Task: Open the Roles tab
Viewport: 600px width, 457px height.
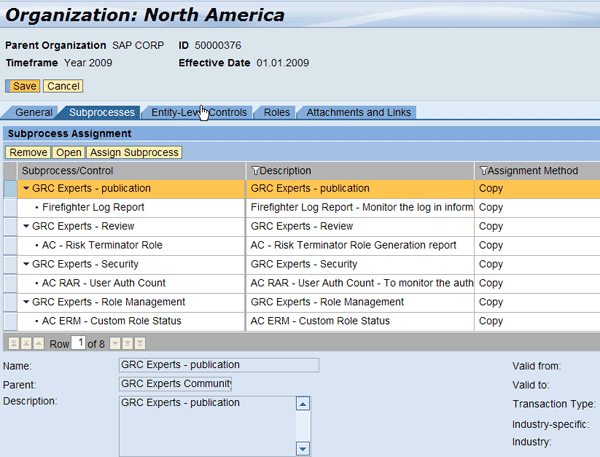Action: pos(277,113)
